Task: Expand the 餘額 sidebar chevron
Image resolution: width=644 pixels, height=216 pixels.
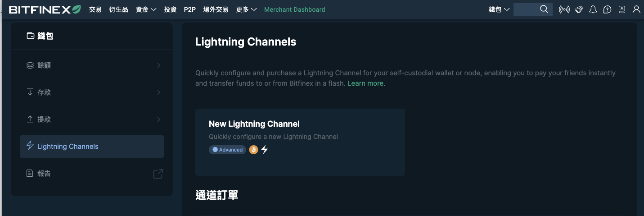Action: pyautogui.click(x=158, y=65)
